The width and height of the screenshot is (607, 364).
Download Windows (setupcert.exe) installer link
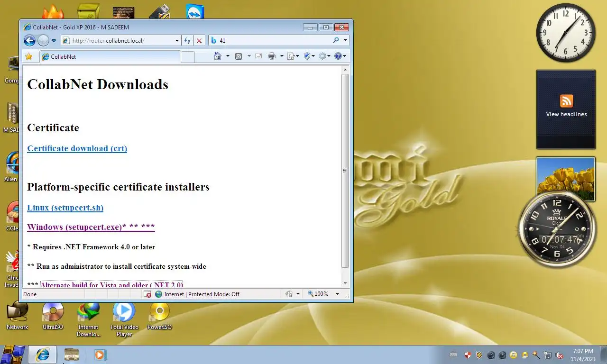[91, 227]
